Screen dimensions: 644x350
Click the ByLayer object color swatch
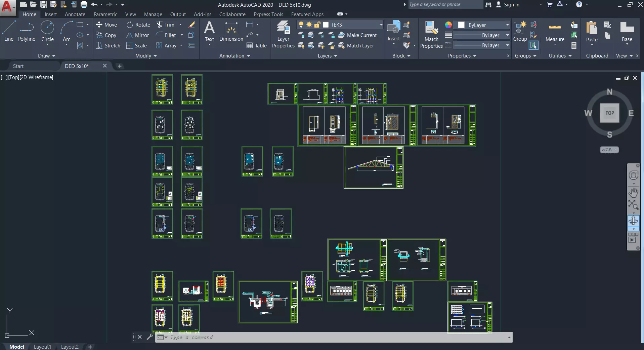click(x=461, y=25)
